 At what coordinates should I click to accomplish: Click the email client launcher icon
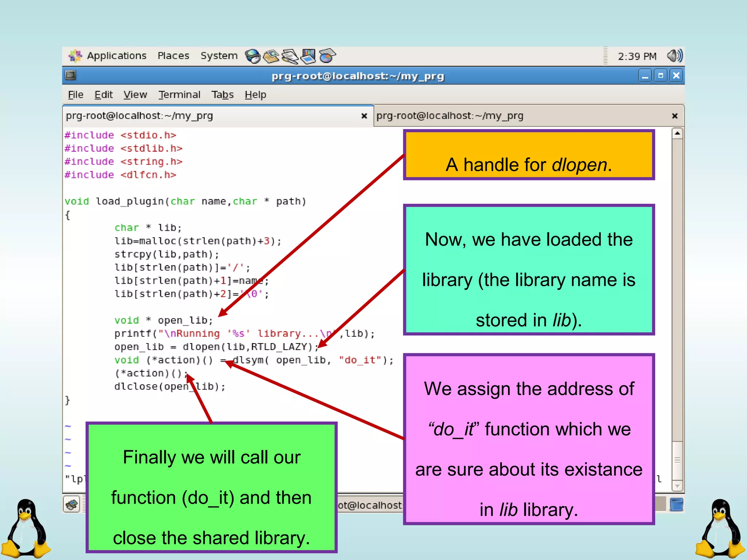271,56
